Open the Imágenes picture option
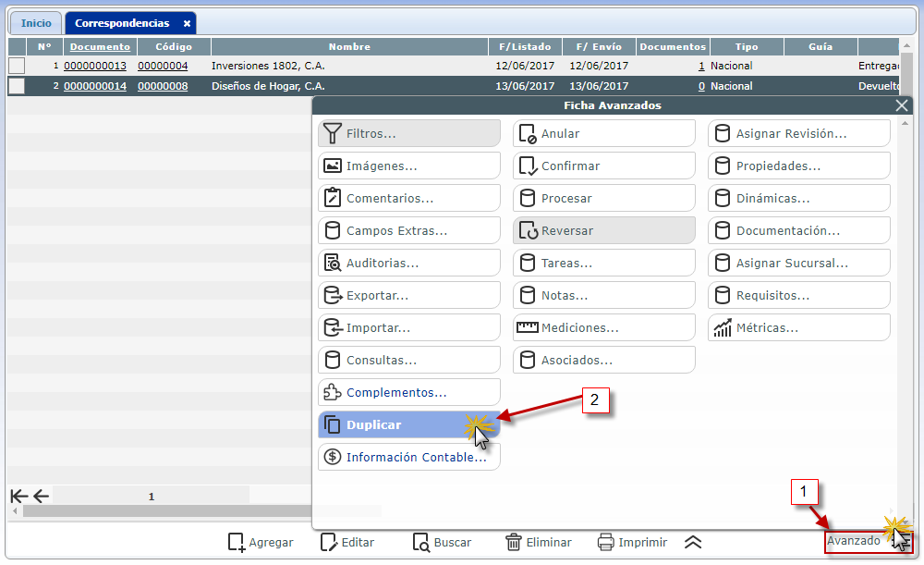This screenshot has width=924, height=565. [409, 166]
